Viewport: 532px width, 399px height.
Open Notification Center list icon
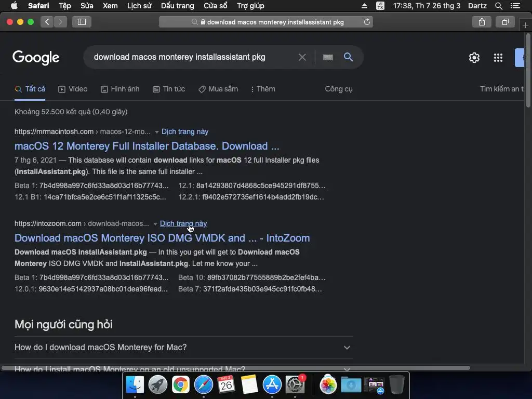pyautogui.click(x=515, y=6)
